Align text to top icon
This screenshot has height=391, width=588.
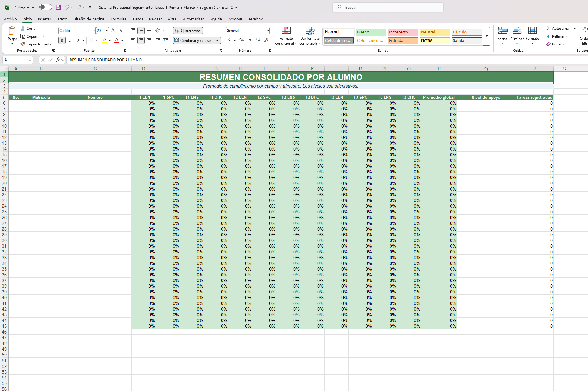point(133,30)
